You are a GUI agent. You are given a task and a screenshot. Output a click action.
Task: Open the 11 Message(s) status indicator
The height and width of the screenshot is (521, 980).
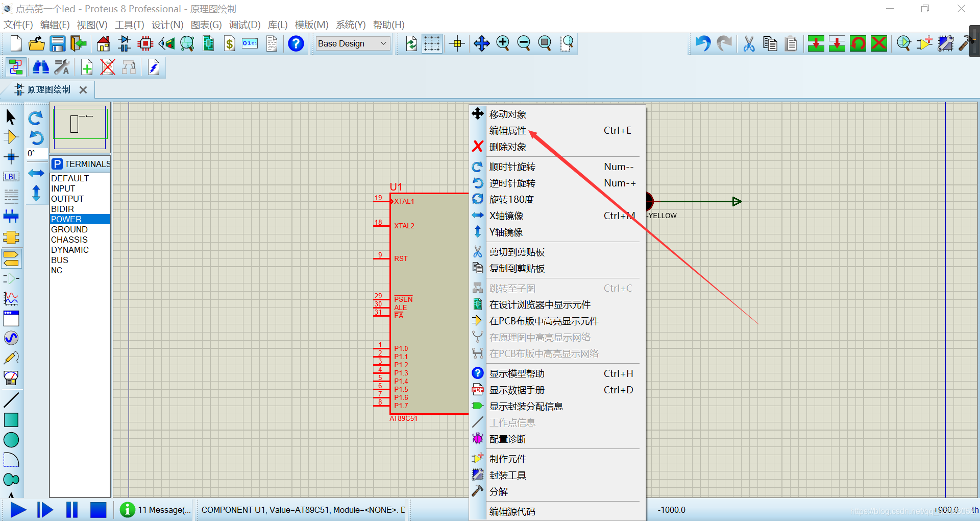click(156, 510)
